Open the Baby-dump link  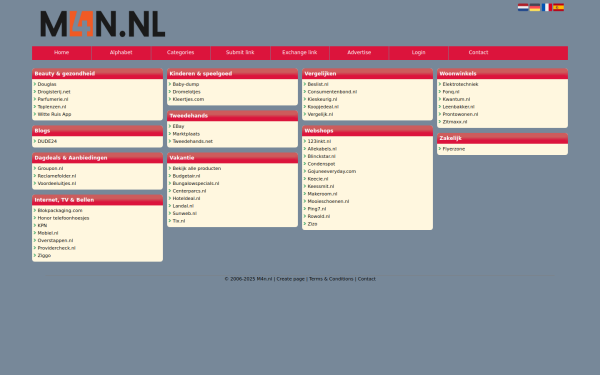pos(186,84)
